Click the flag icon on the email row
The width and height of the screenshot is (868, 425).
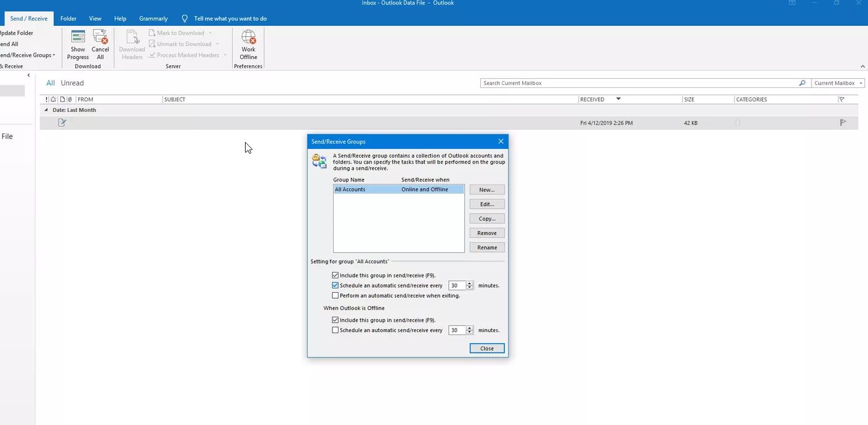tap(843, 122)
